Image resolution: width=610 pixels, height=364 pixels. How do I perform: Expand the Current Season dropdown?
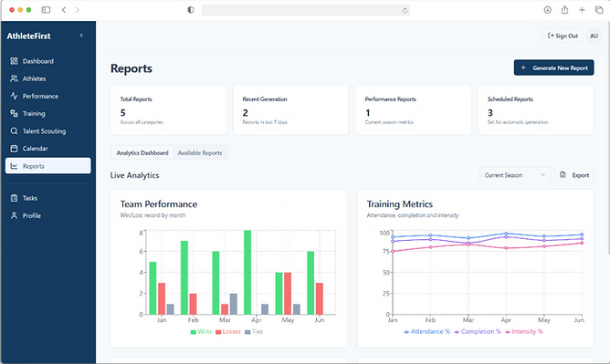[x=515, y=175]
